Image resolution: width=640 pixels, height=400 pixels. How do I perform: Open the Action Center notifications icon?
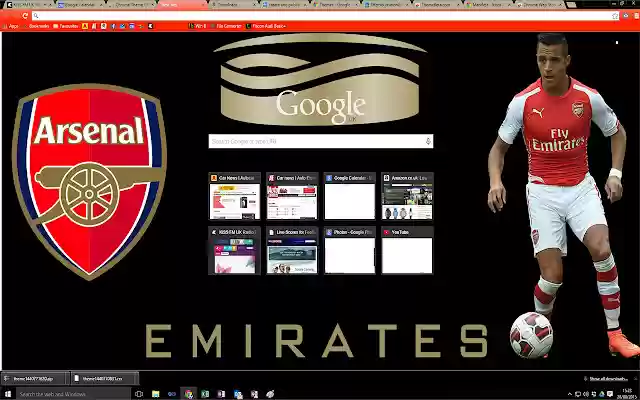tap(610, 394)
